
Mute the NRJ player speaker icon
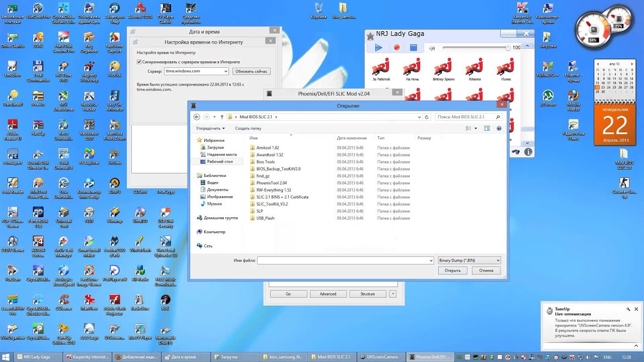432,48
